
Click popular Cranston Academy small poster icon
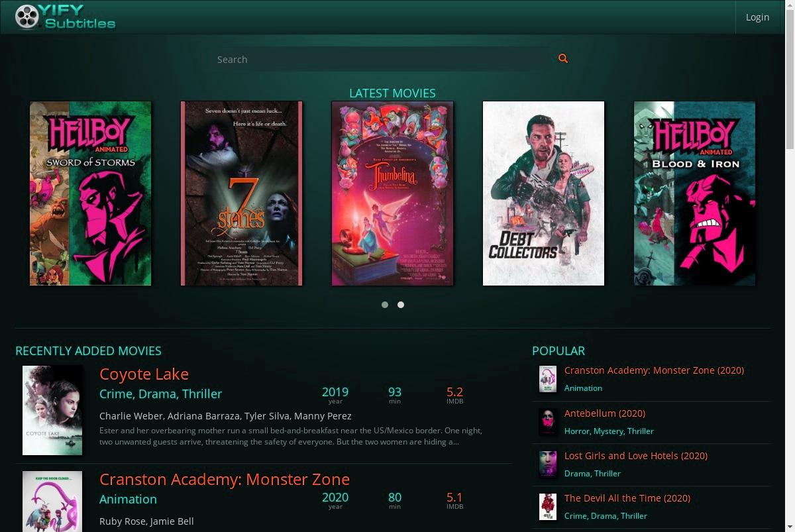[x=547, y=379]
